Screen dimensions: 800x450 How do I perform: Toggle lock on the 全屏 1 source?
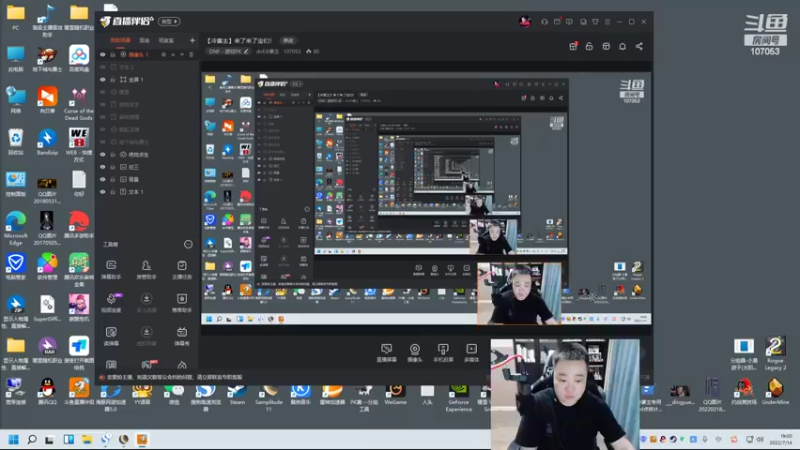point(113,80)
